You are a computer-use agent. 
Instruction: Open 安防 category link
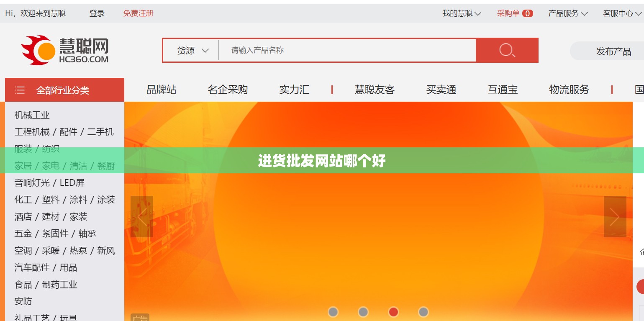pos(23,301)
